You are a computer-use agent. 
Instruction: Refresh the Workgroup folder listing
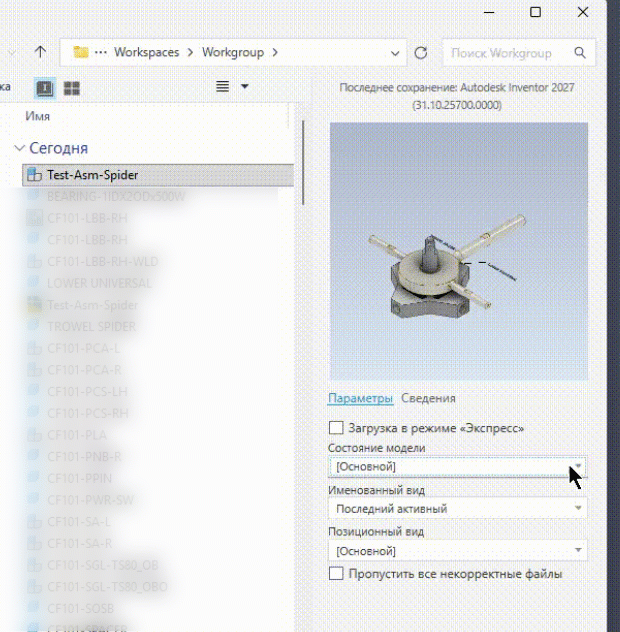point(420,53)
